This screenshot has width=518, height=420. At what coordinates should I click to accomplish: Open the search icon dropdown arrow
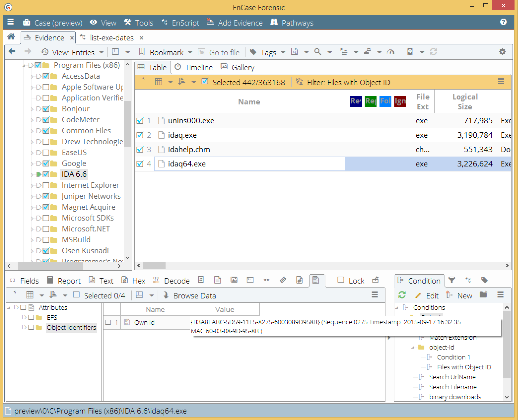(330, 52)
